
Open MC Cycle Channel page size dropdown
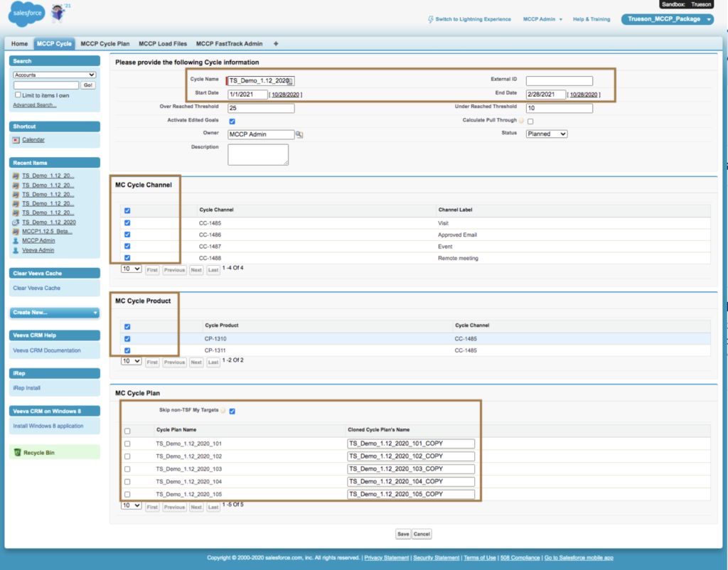coord(131,269)
